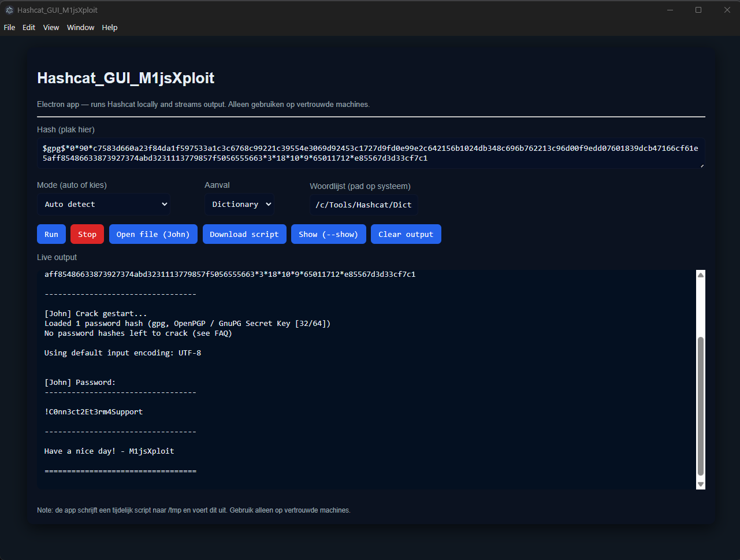
Task: Click inside the Hash paste text area
Action: coord(371,153)
